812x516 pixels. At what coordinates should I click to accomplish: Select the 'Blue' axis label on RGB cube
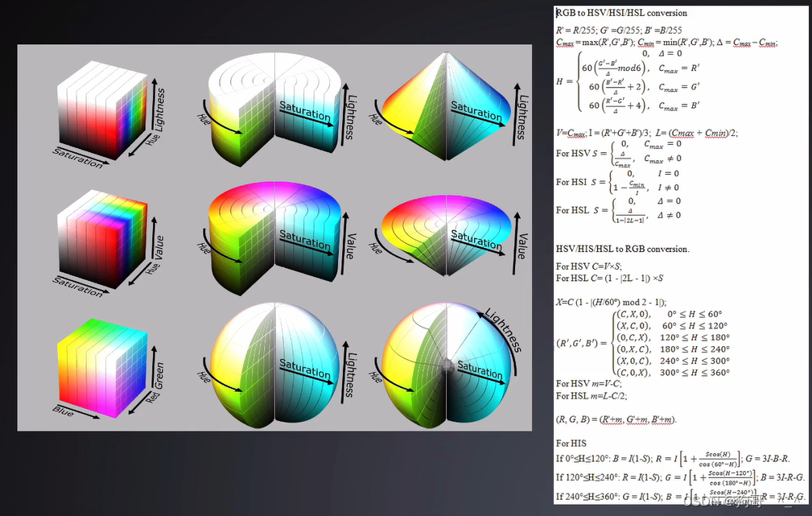pyautogui.click(x=64, y=411)
